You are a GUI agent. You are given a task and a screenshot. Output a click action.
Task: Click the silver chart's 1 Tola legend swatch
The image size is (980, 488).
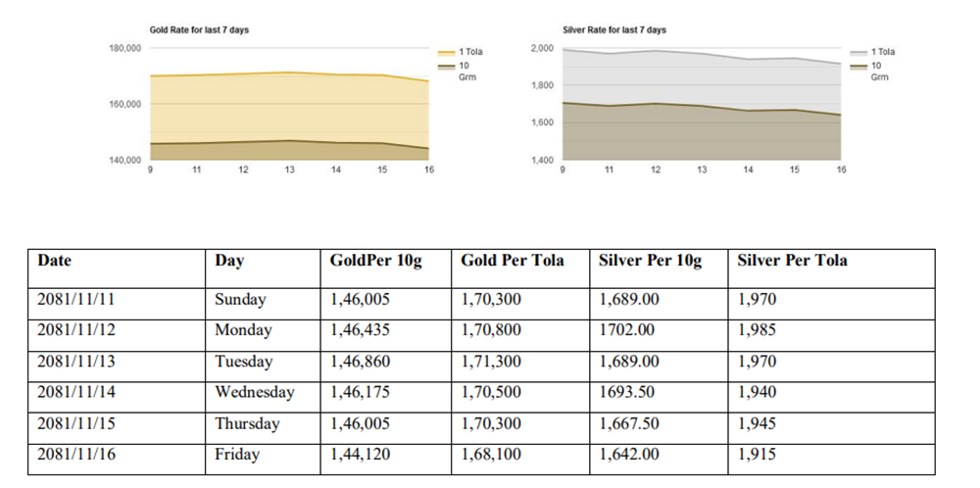click(x=857, y=52)
